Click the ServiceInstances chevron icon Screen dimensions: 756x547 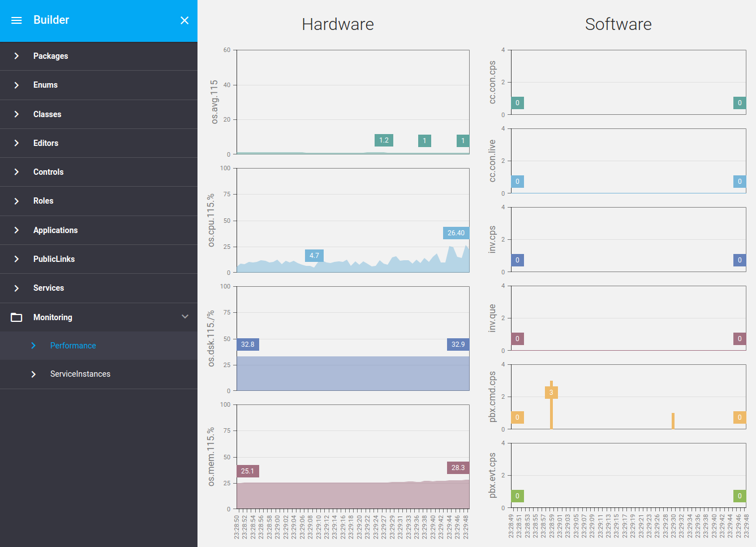[33, 374]
